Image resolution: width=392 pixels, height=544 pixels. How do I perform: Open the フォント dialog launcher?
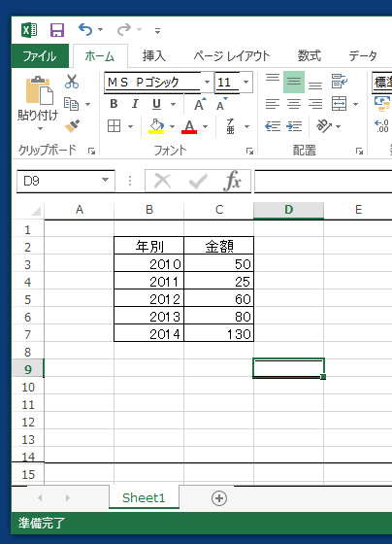pos(249,151)
